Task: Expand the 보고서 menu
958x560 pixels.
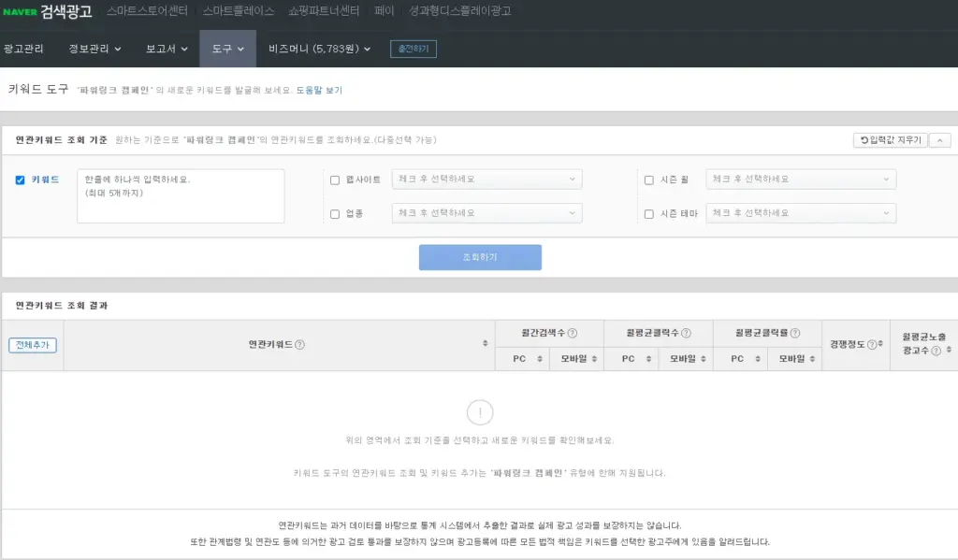Action: click(167, 49)
